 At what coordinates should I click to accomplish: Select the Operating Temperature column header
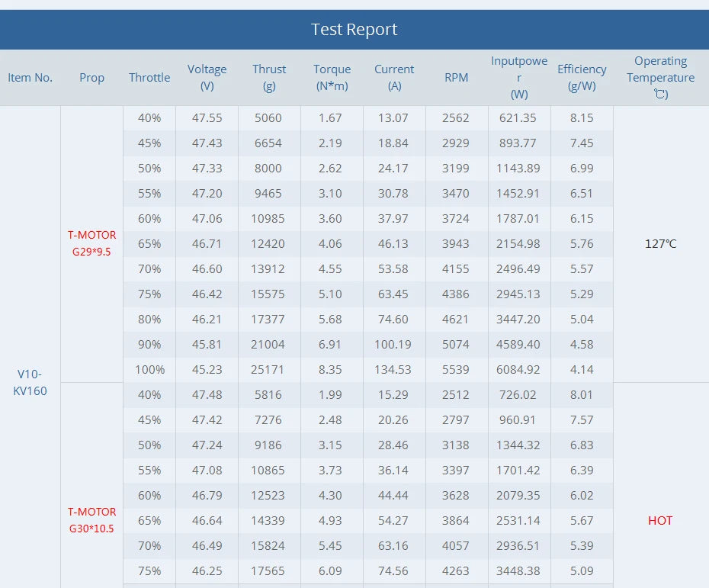click(660, 78)
